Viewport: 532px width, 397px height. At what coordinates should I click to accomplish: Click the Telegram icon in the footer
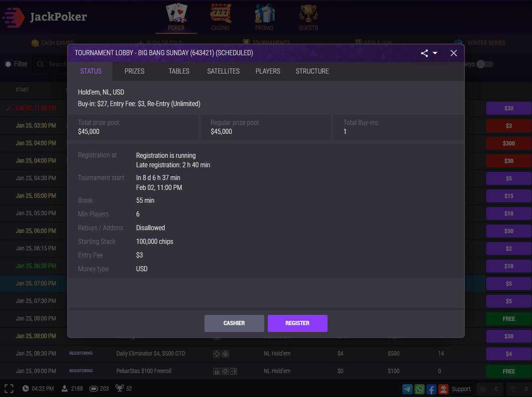coord(408,389)
